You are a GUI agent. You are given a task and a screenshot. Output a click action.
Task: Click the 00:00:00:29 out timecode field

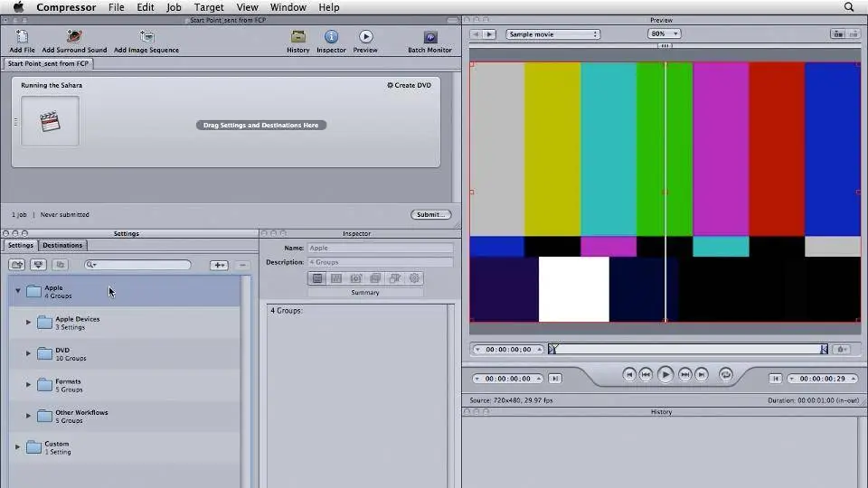point(823,379)
